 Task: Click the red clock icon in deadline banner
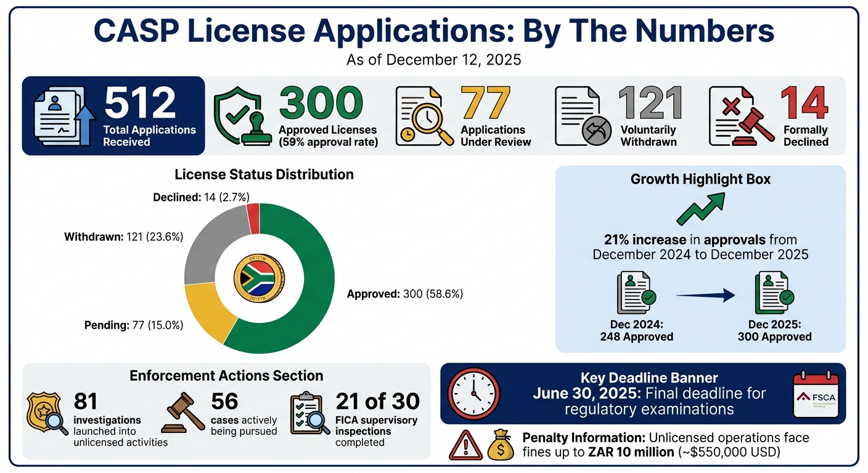(472, 393)
